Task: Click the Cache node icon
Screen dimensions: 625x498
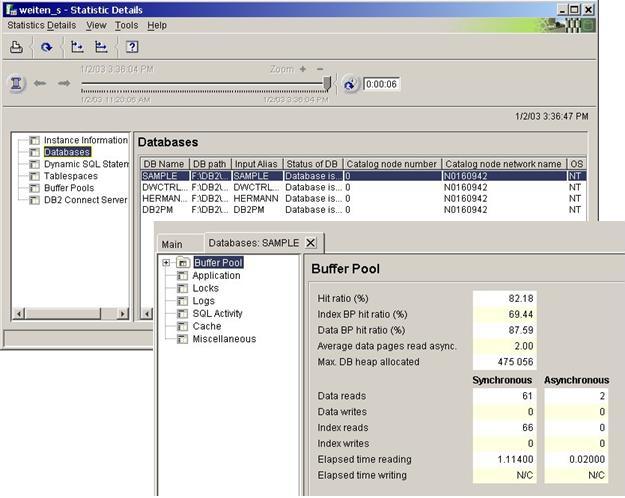Action: 182,326
